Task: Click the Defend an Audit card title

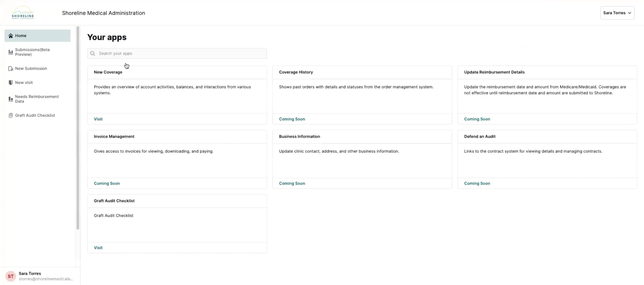Action: (479, 136)
